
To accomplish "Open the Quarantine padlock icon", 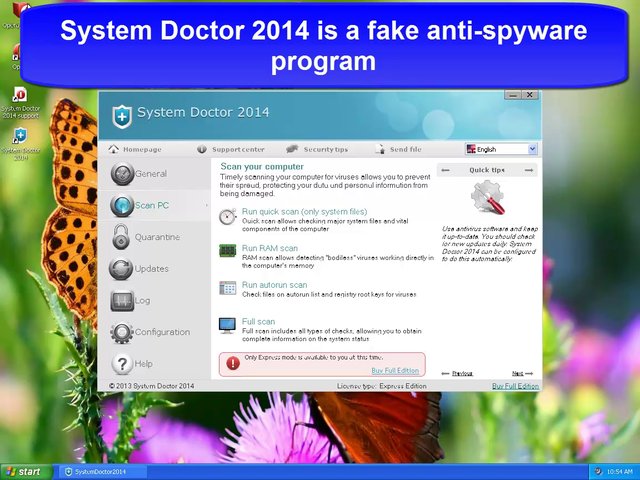I will 121,237.
